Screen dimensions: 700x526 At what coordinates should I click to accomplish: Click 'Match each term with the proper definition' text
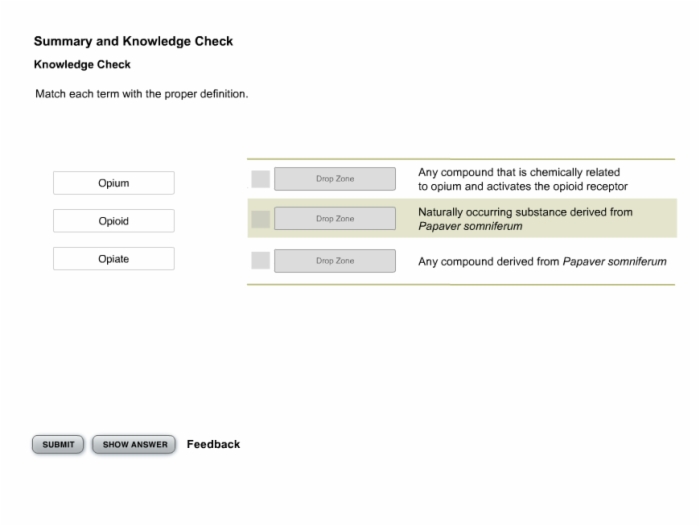pos(142,94)
